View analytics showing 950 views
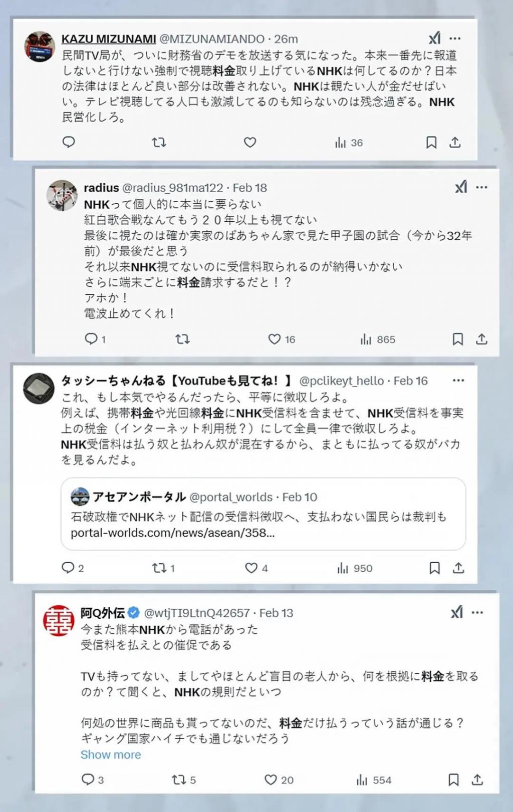Image resolution: width=513 pixels, height=812 pixels. (355, 568)
